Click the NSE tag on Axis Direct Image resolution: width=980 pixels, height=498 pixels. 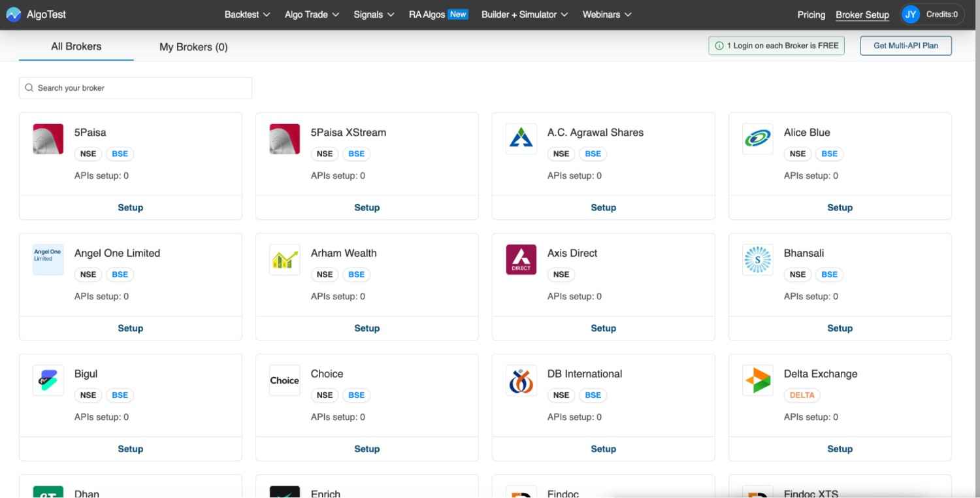click(561, 274)
